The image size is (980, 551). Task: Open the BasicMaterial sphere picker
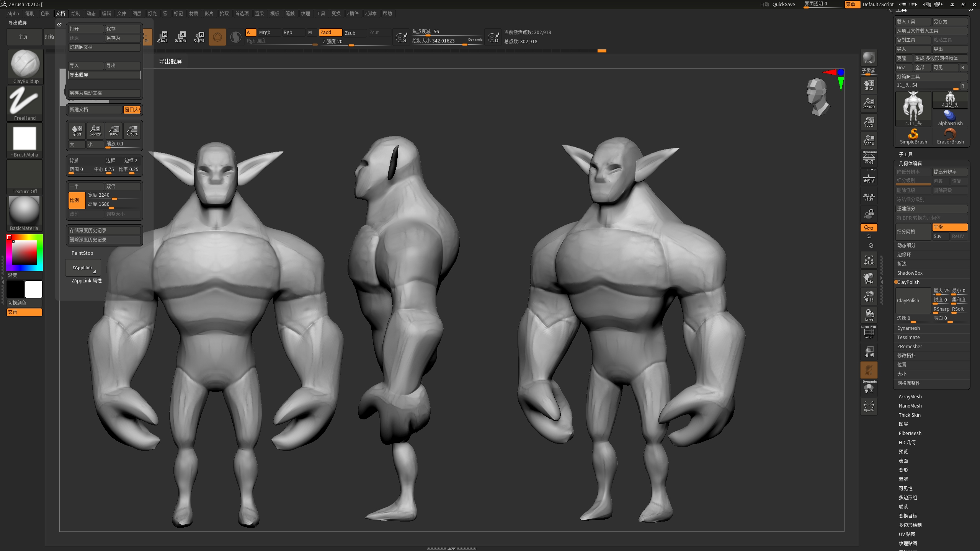point(25,214)
